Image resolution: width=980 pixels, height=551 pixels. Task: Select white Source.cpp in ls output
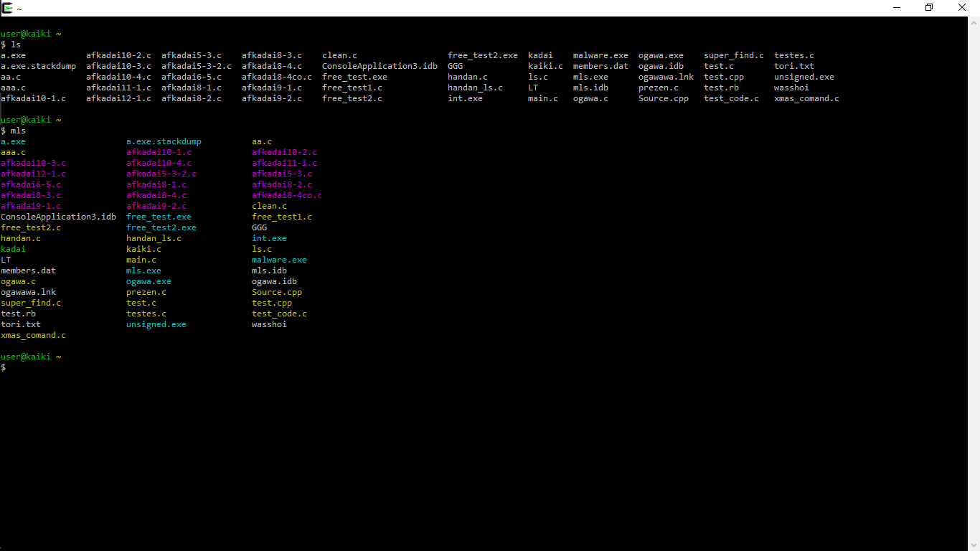[x=663, y=98]
